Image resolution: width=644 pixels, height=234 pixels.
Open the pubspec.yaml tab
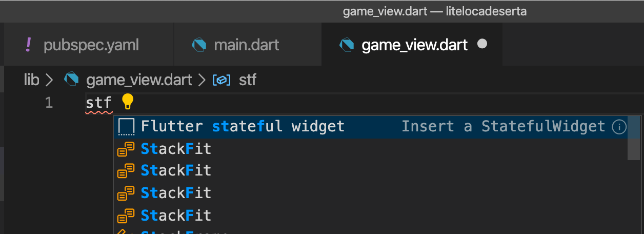[91, 45]
